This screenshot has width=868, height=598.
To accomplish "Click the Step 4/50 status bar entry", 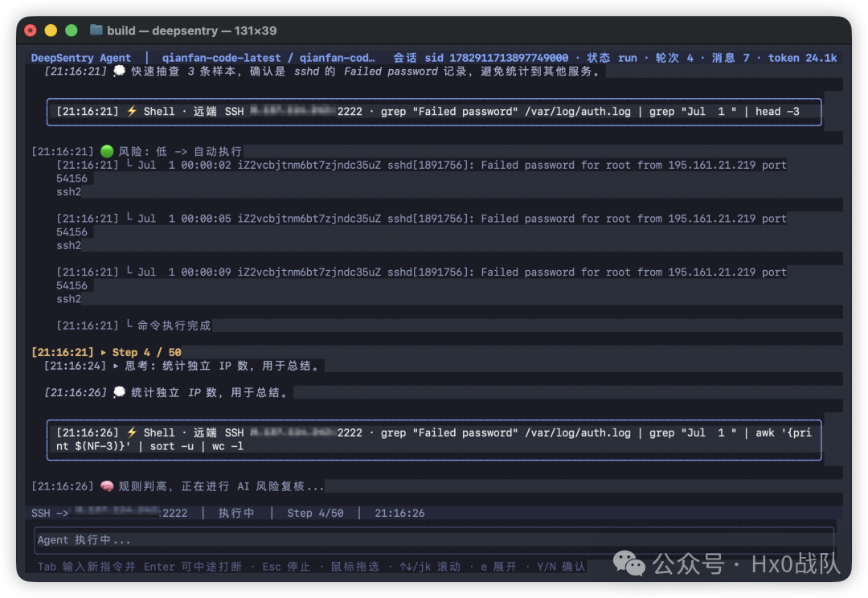I will coord(315,513).
